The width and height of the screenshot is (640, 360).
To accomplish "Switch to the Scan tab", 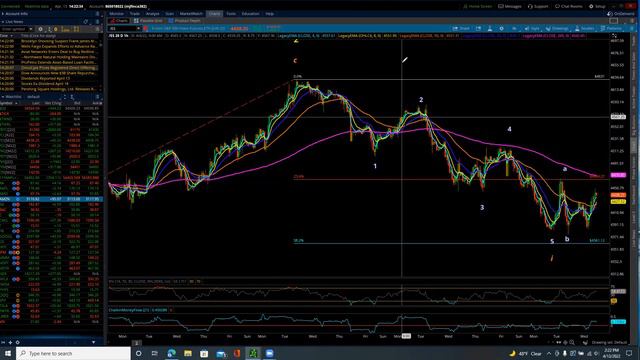I will click(169, 14).
